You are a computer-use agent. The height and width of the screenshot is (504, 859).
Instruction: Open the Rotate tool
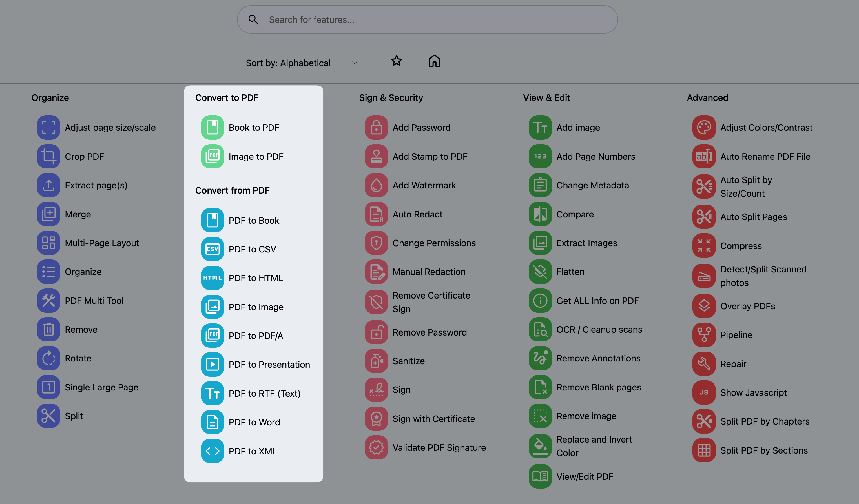(x=78, y=358)
